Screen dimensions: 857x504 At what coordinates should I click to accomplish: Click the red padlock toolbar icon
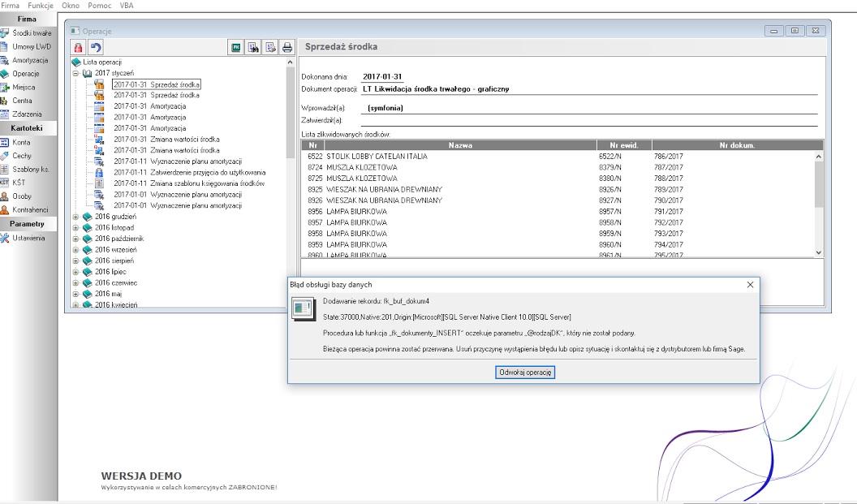coord(80,48)
